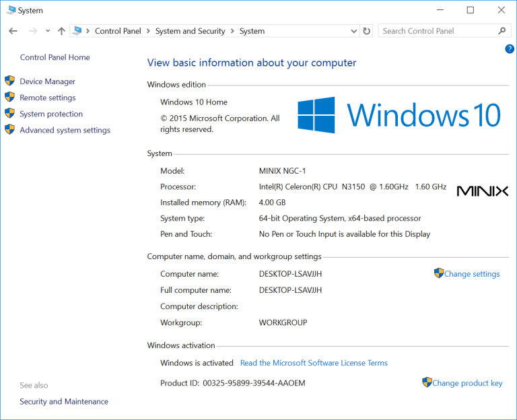The image size is (517, 420).
Task: Open Security and Maintenance
Action: 64,402
